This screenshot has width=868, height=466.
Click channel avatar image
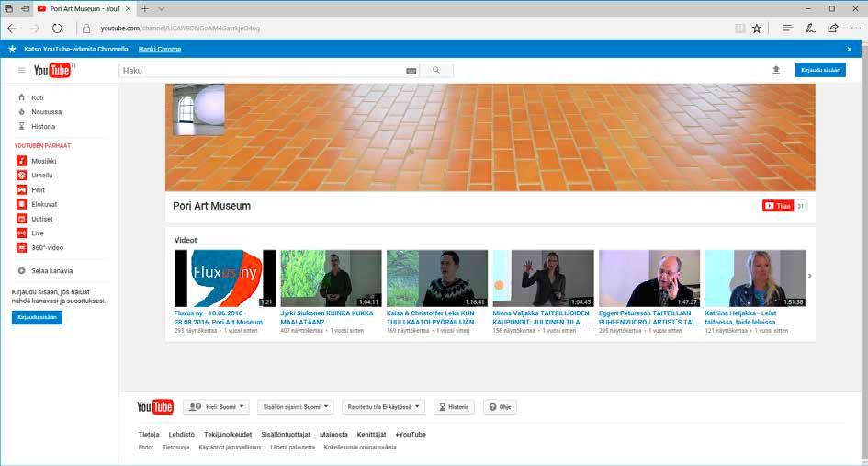[198, 109]
